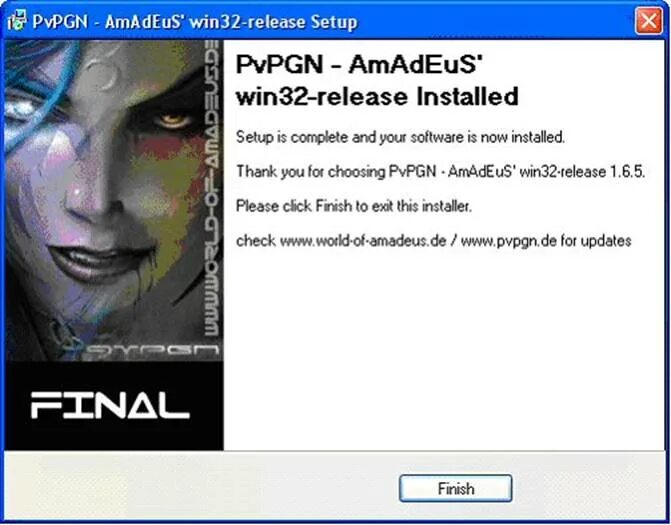Close the setup window with the X
The height and width of the screenshot is (525, 671).
tap(648, 21)
